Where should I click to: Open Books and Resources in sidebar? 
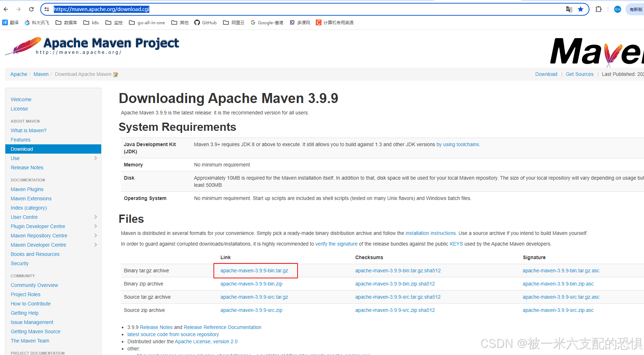35,254
